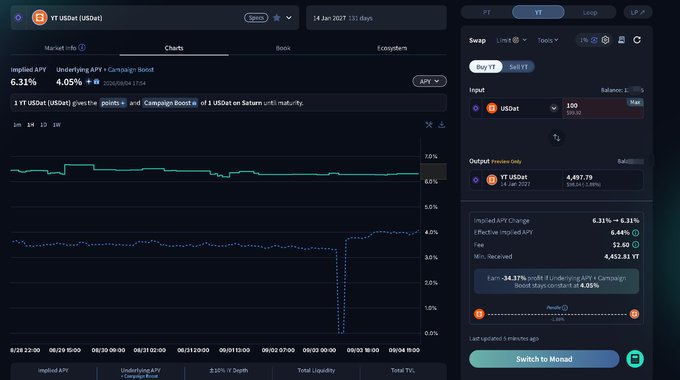
Task: Favorite this market with the star icon
Action: [x=277, y=18]
